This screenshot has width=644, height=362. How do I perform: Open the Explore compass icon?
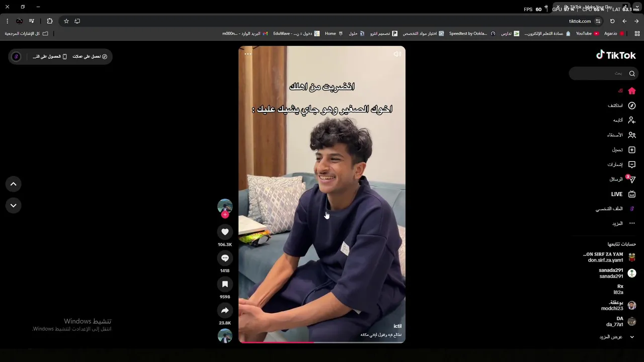pos(632,106)
